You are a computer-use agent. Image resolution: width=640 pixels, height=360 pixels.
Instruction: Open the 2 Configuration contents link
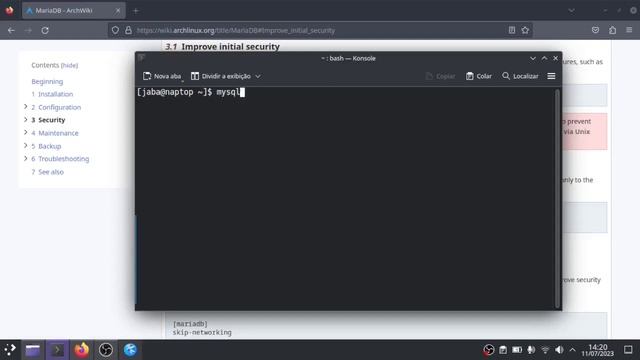(56, 107)
